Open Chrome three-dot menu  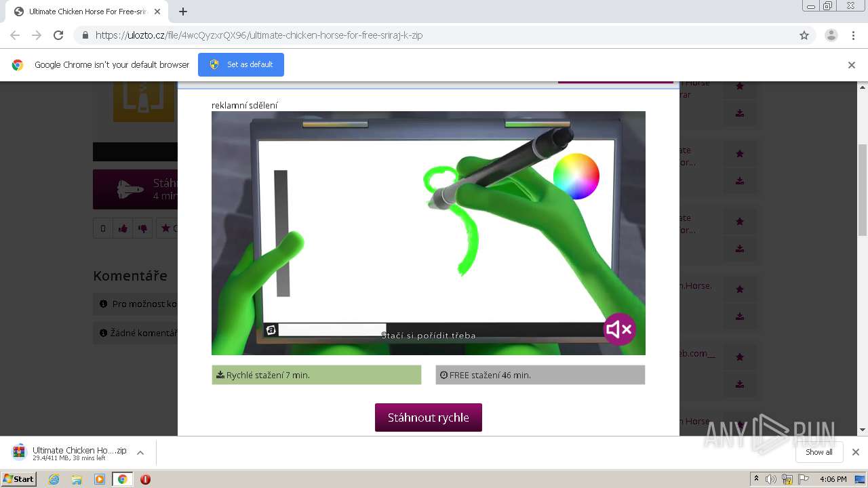pos(854,35)
